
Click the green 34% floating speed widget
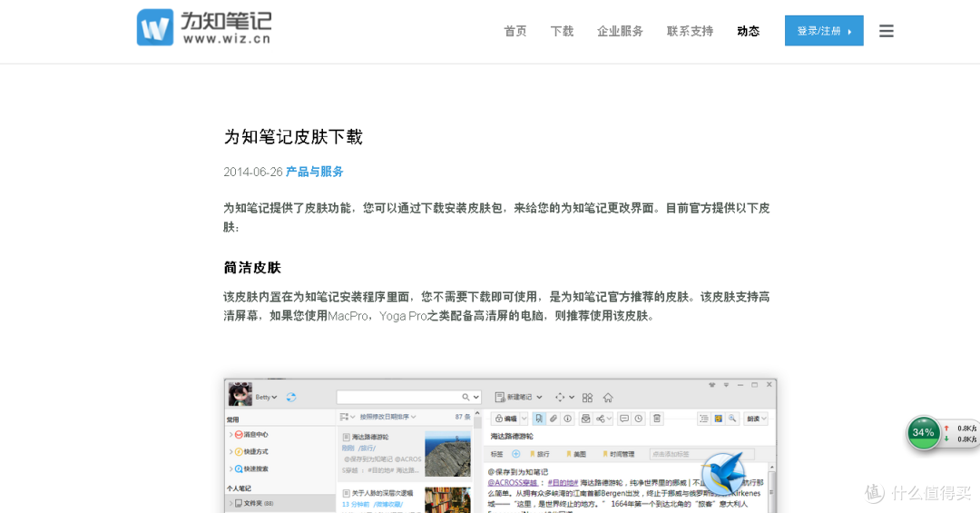pos(923,432)
